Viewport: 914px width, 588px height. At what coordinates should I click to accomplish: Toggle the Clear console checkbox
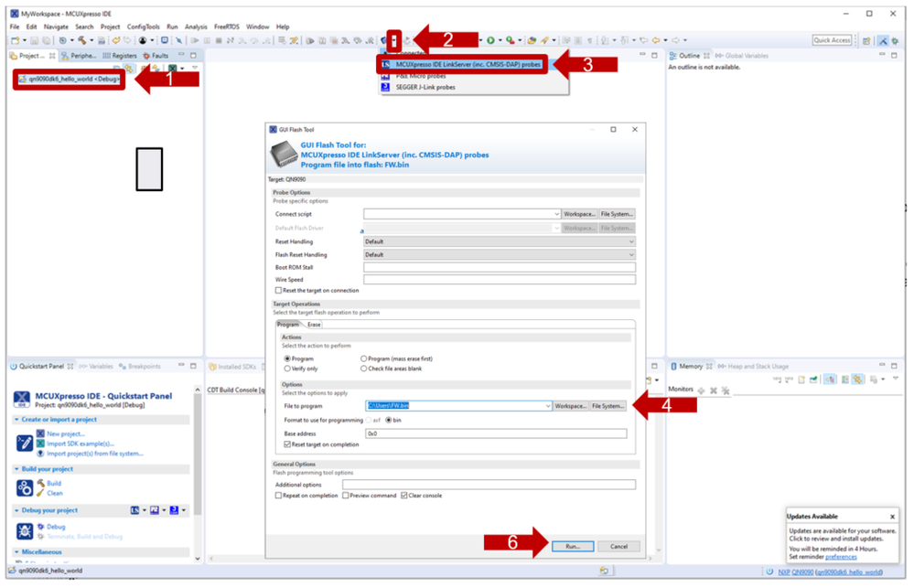click(404, 496)
